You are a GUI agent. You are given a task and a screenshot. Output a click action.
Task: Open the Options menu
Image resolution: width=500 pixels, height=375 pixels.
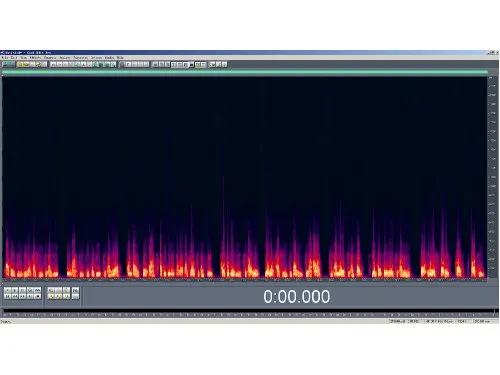pyautogui.click(x=96, y=58)
